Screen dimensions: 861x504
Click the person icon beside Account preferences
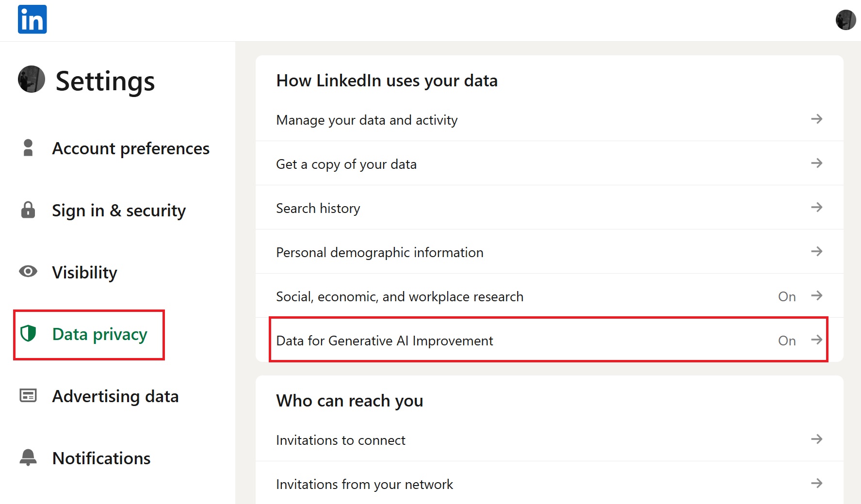[x=28, y=148]
